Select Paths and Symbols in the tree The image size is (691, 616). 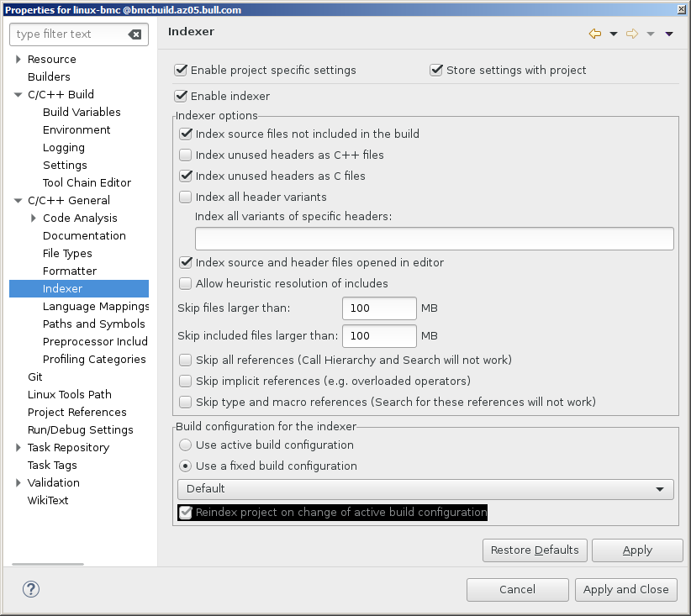point(93,324)
